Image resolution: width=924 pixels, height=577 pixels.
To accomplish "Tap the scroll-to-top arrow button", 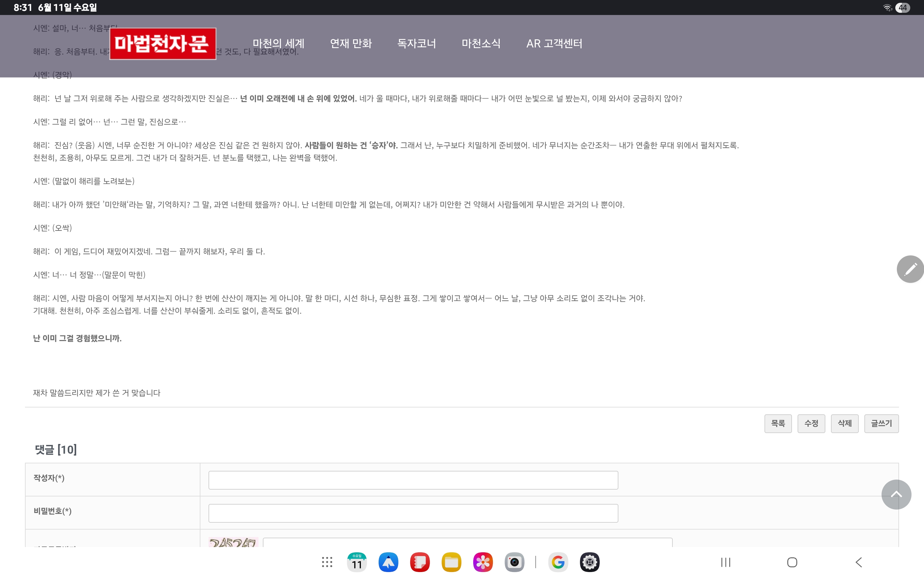I will point(896,495).
